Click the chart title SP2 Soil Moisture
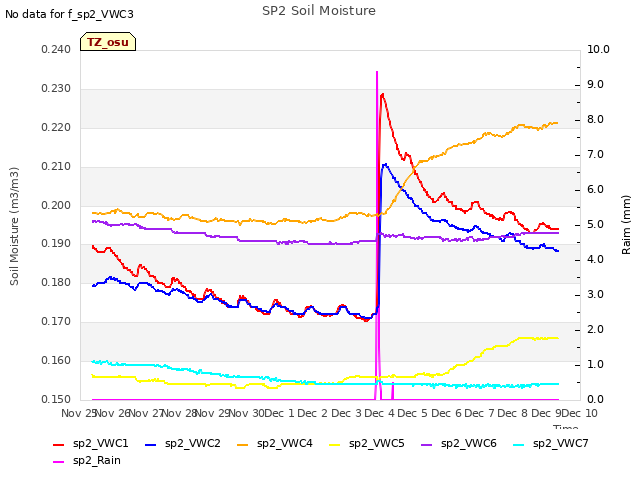640x480 pixels. (x=319, y=11)
